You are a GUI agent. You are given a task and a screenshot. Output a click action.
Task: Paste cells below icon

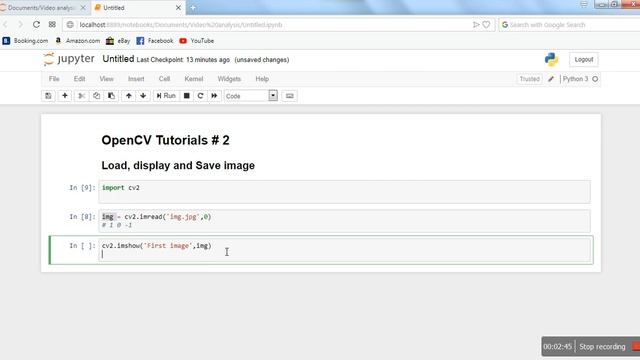111,96
